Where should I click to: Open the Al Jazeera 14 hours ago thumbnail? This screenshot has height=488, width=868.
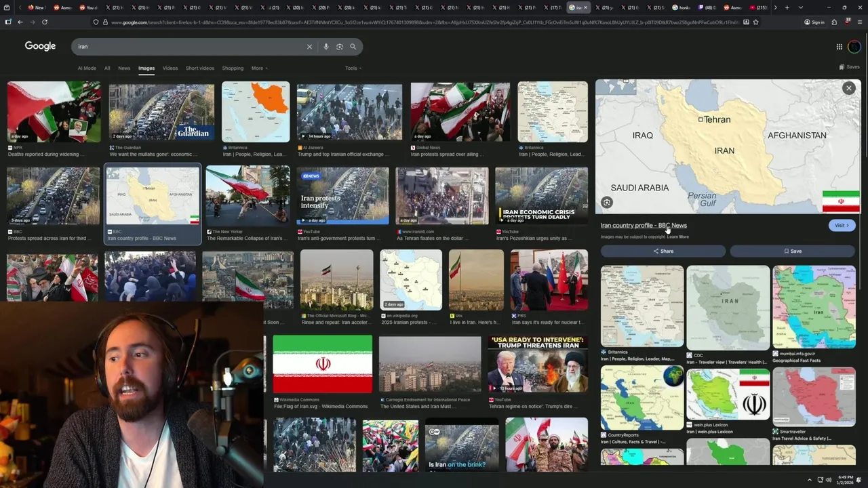349,112
